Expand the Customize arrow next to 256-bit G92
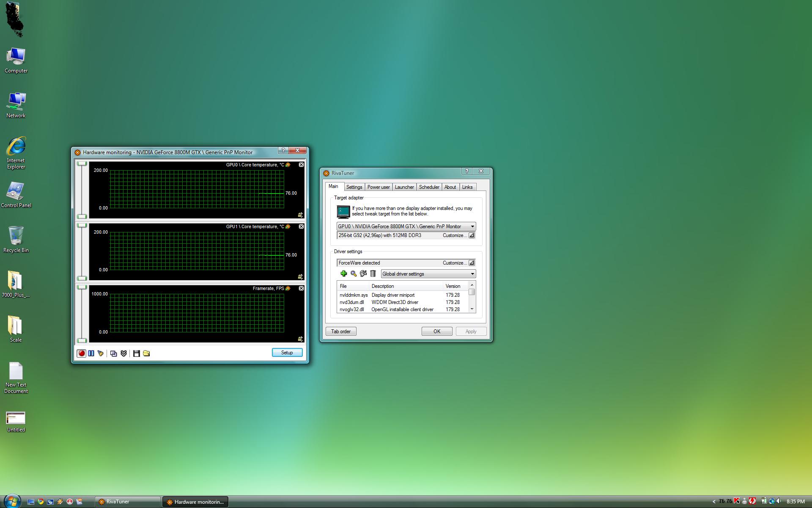This screenshot has height=508, width=812. click(x=472, y=235)
